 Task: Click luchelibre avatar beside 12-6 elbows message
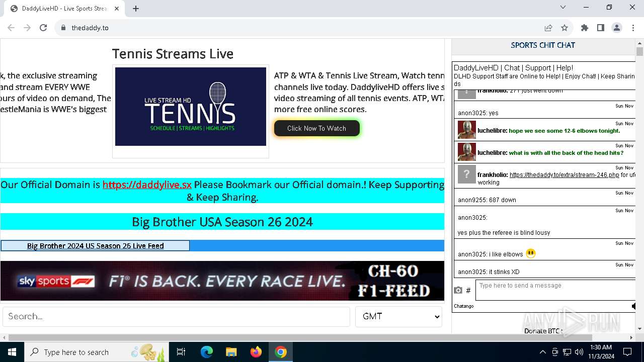pos(466,130)
